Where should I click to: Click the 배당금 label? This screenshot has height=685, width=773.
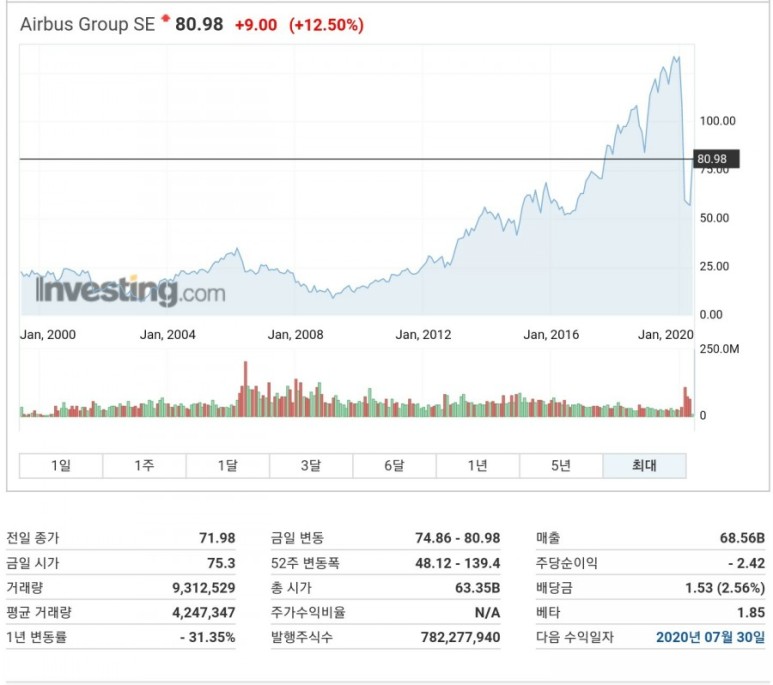(554, 587)
